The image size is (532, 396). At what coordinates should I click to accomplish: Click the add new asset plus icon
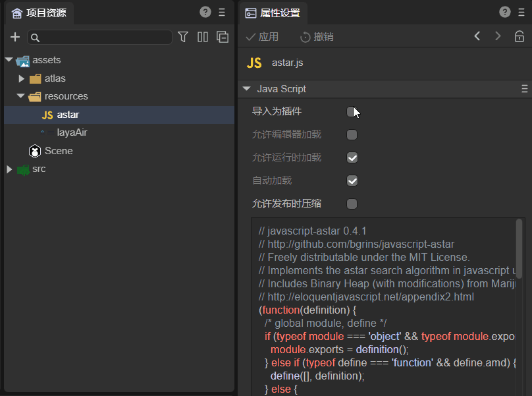[15, 37]
